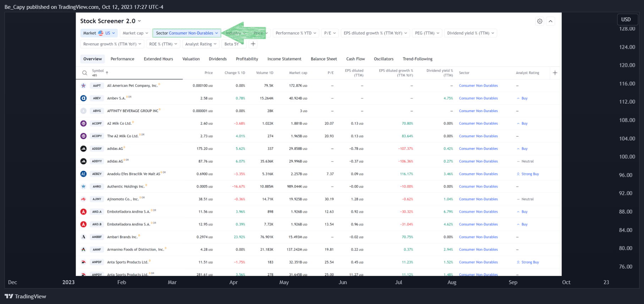Viewport: 644px width, 304px height.
Task: Click the Sector link in the ABEV row
Action: [478, 98]
